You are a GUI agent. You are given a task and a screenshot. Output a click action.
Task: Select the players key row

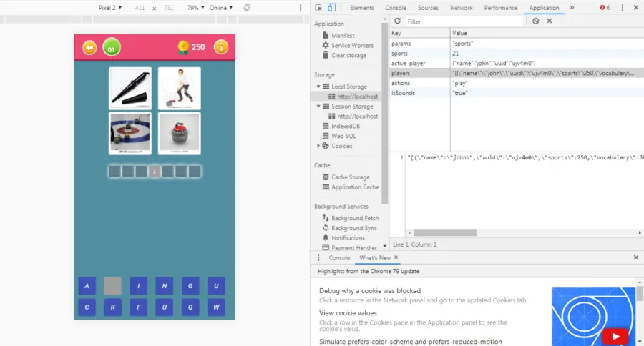(517, 73)
